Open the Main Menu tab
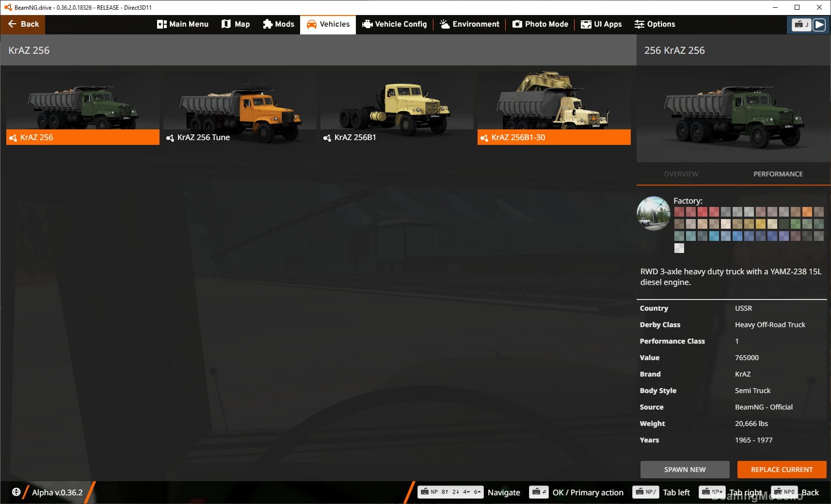 point(183,24)
